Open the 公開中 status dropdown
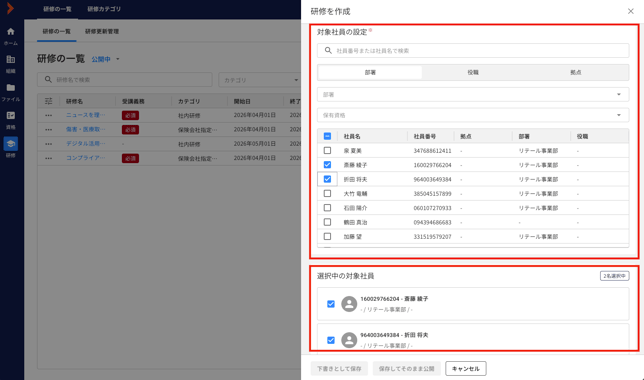The image size is (644, 380). [x=105, y=59]
